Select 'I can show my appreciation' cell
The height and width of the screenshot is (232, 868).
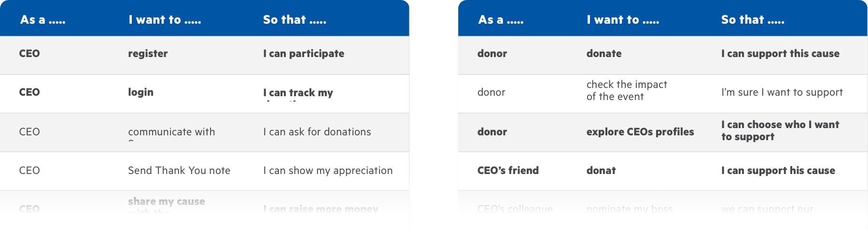point(328,171)
